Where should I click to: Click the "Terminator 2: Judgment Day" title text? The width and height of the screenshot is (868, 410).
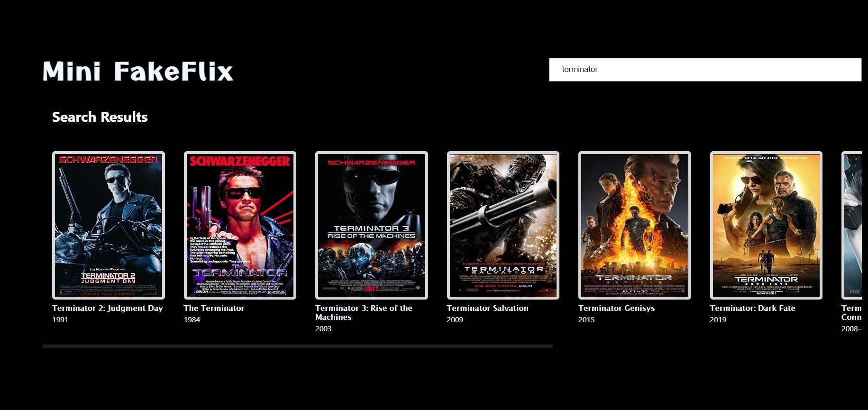click(108, 308)
